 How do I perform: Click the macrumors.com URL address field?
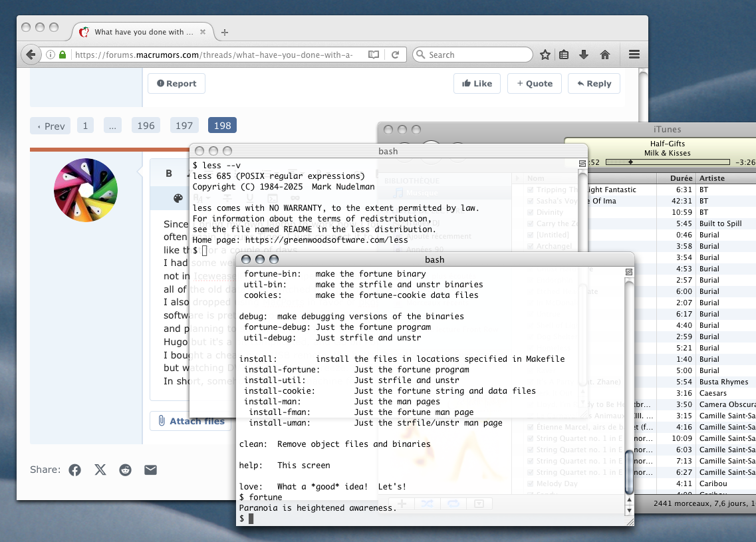[215, 55]
